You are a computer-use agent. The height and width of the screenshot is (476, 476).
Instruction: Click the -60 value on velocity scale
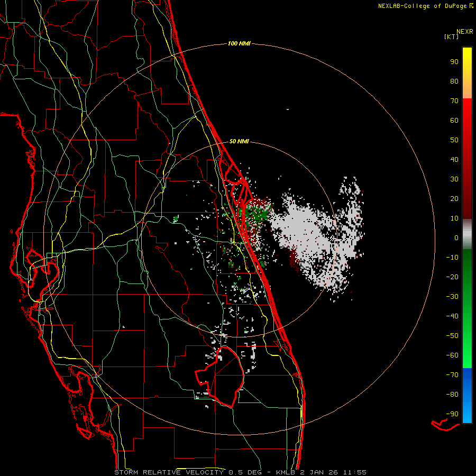pos(452,355)
